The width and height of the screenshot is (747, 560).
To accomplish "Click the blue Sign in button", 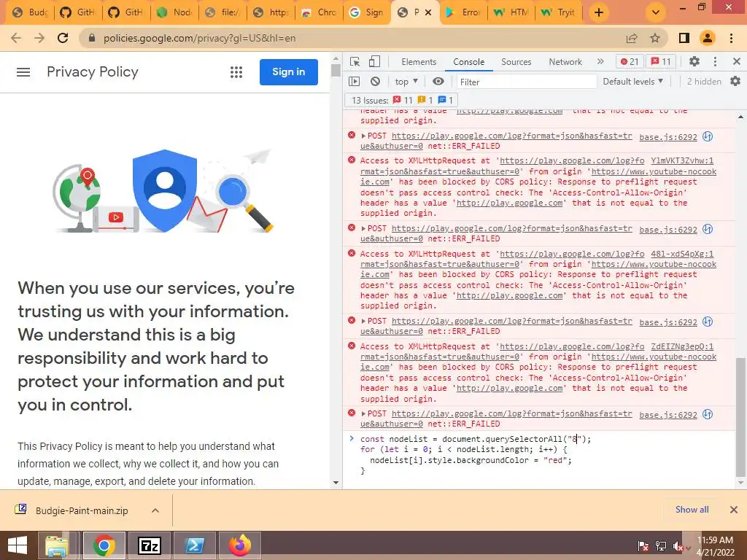I will (289, 72).
